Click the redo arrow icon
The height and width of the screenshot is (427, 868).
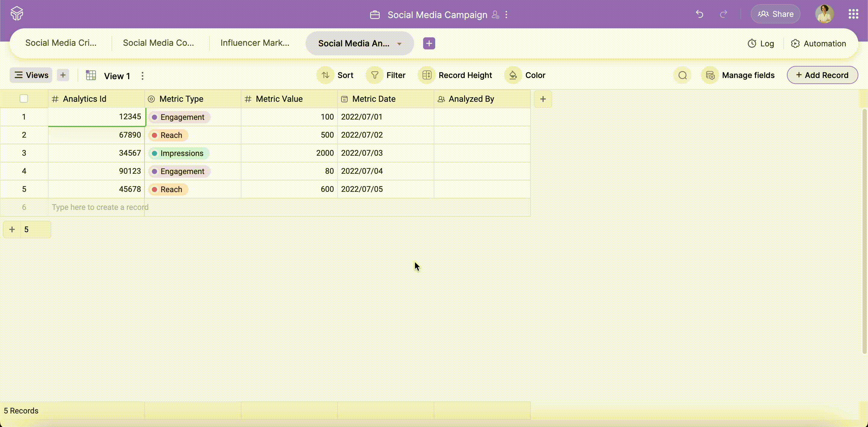(723, 14)
